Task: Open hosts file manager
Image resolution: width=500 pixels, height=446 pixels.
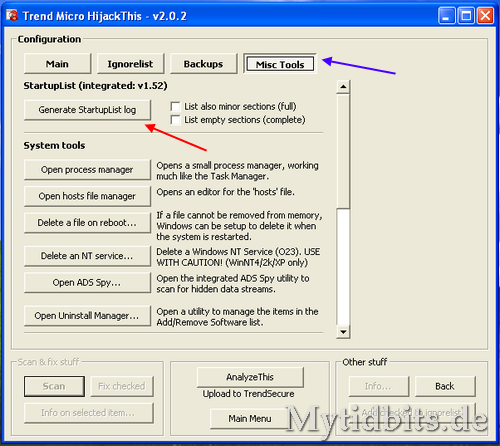Action: [87, 196]
